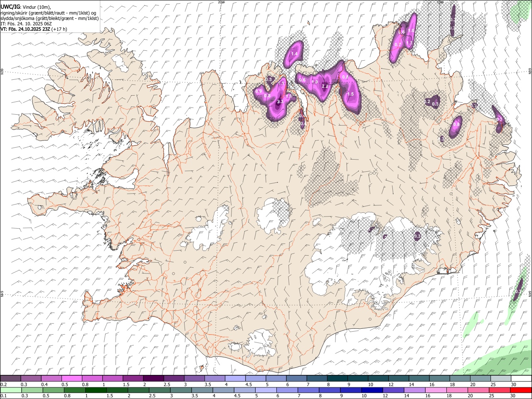Click the 12 label in the bottom legend row
This screenshot has width=532, height=399.
pos(385,396)
